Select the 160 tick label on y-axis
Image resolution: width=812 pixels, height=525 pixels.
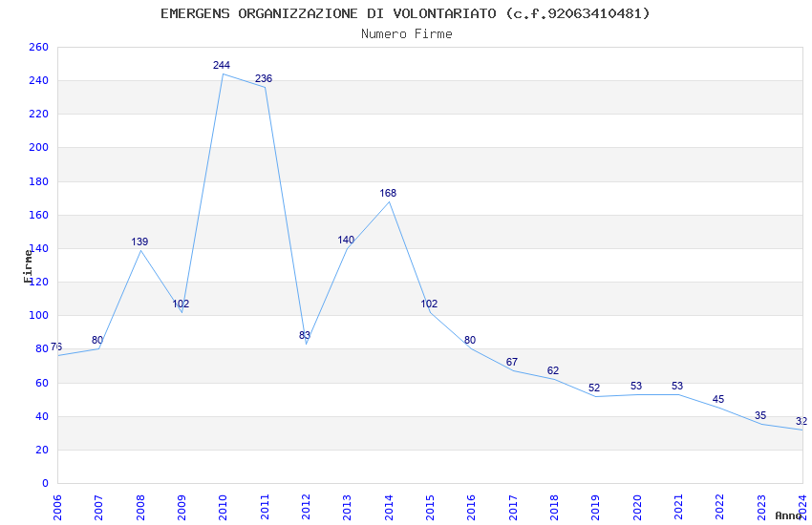coord(38,215)
